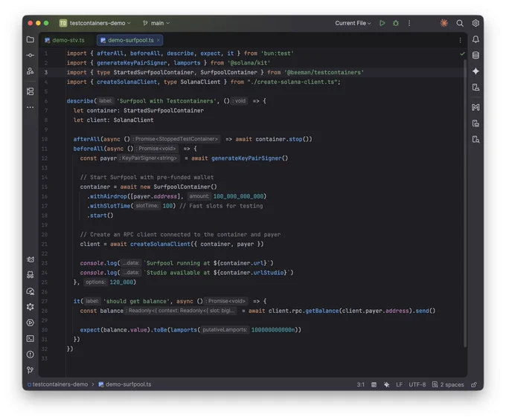Click the container.urlStudio expression on line 24

[253, 273]
